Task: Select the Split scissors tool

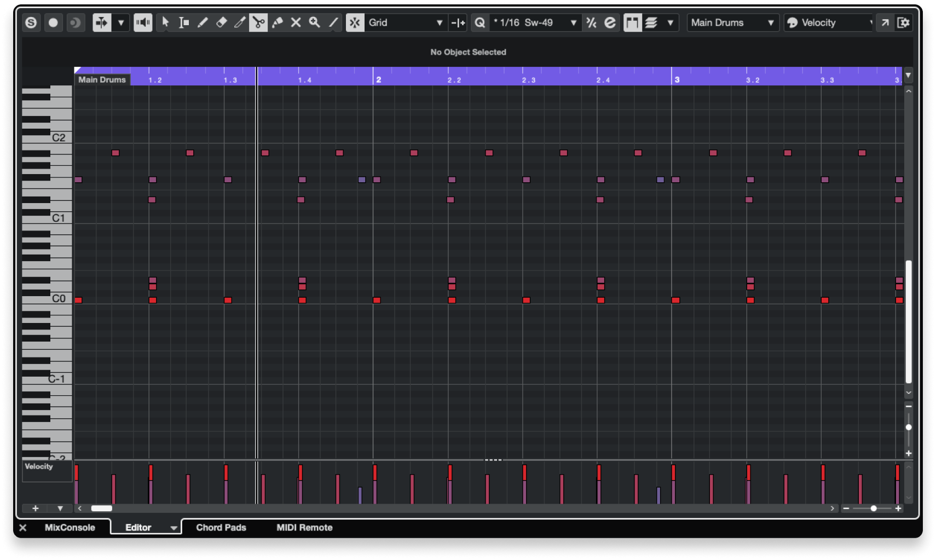Action: (x=258, y=22)
